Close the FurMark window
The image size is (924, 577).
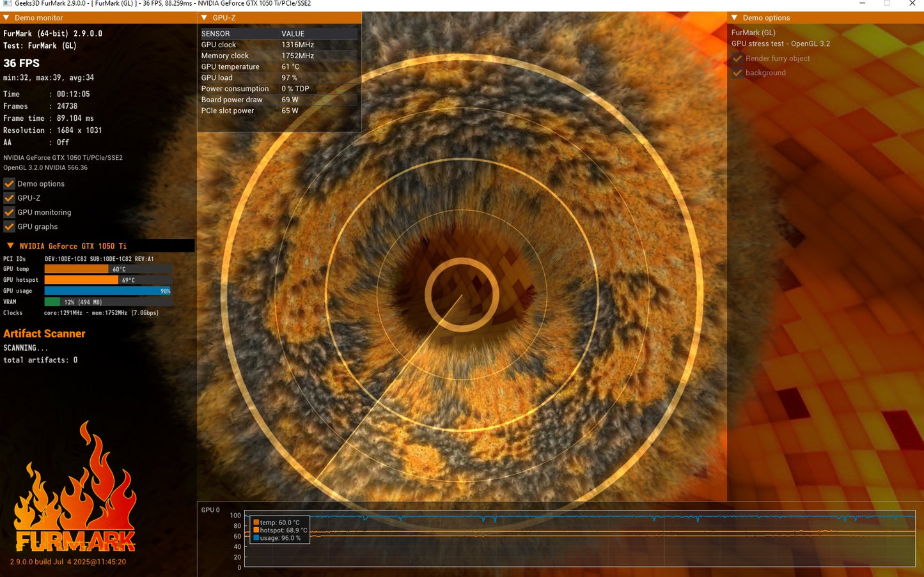(912, 4)
